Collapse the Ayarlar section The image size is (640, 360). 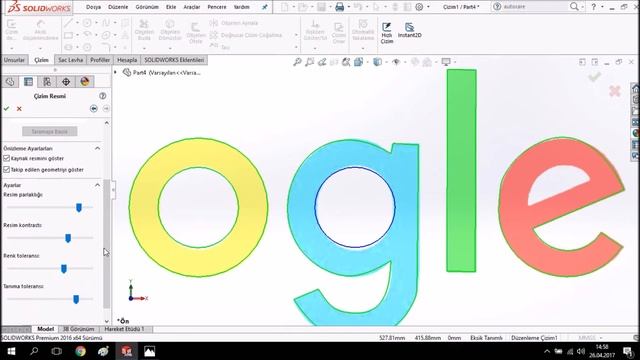coord(98,185)
